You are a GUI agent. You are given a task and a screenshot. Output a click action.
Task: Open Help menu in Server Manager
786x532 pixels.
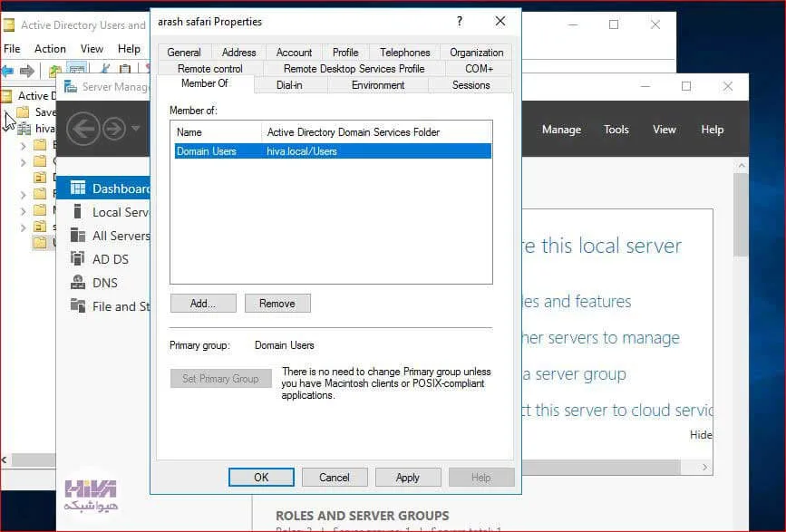[712, 130]
